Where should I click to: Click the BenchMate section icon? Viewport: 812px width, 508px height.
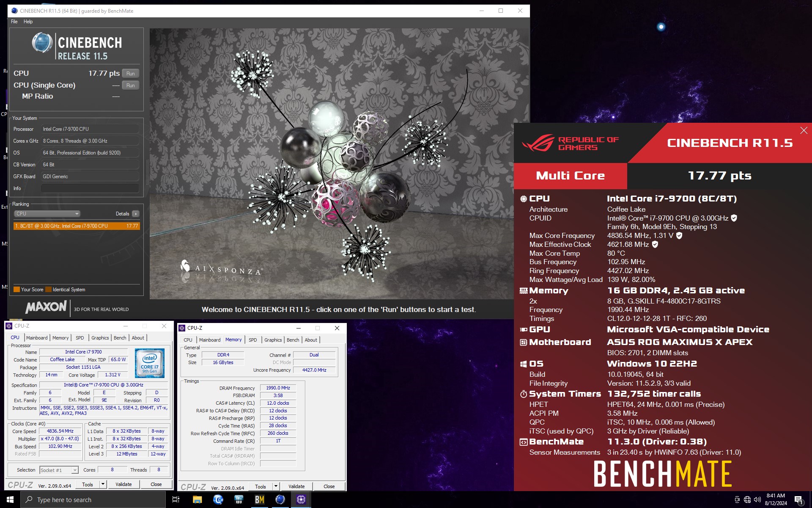tap(524, 442)
